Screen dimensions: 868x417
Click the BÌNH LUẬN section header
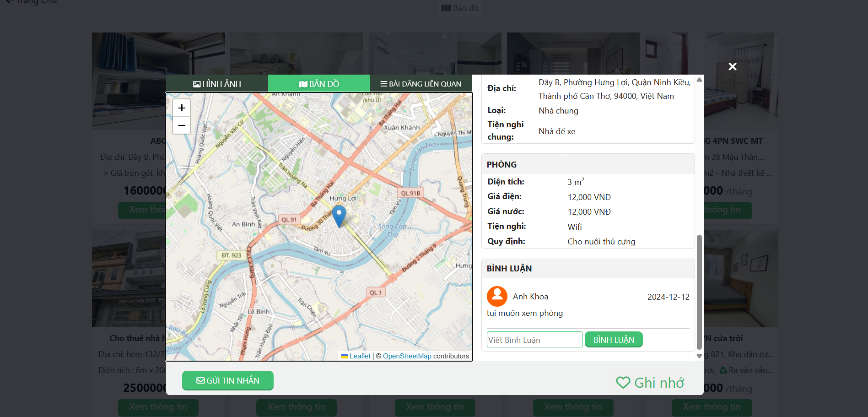[x=588, y=269]
